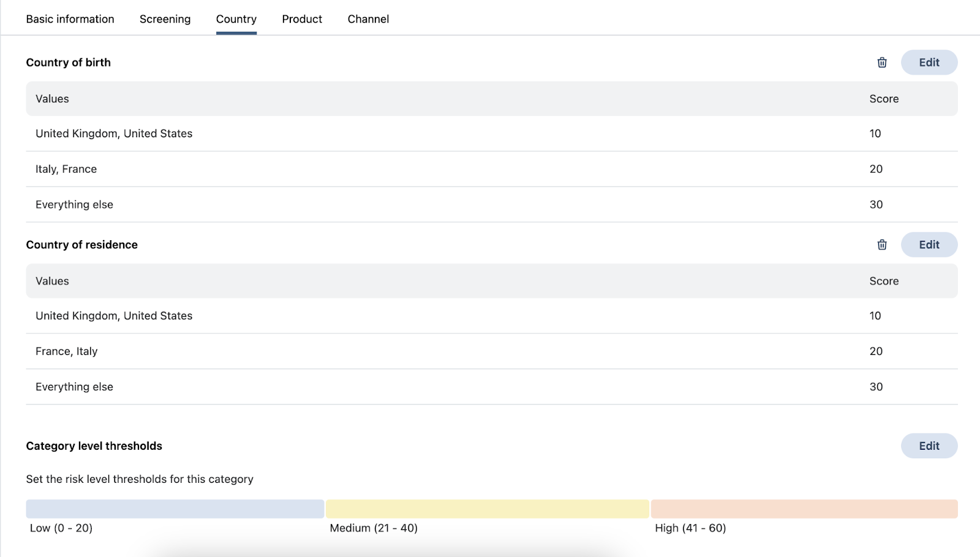Delete the Country of residence factor

tap(881, 244)
